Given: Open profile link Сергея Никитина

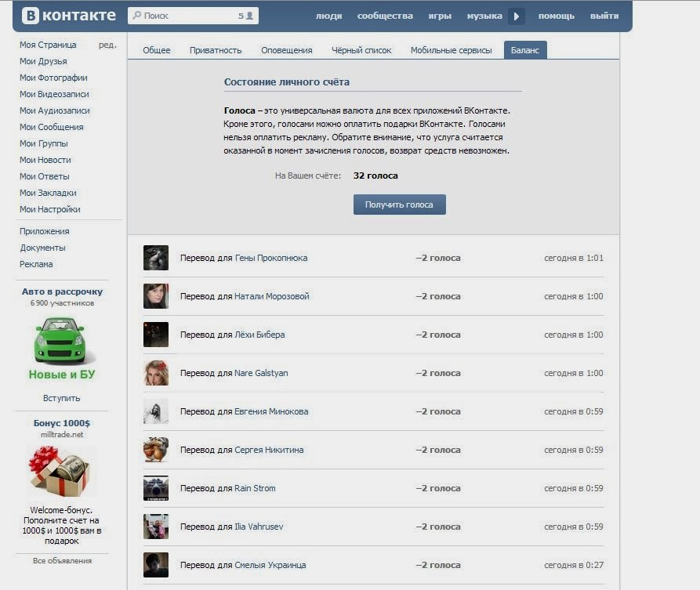Looking at the screenshot, I should coord(269,450).
